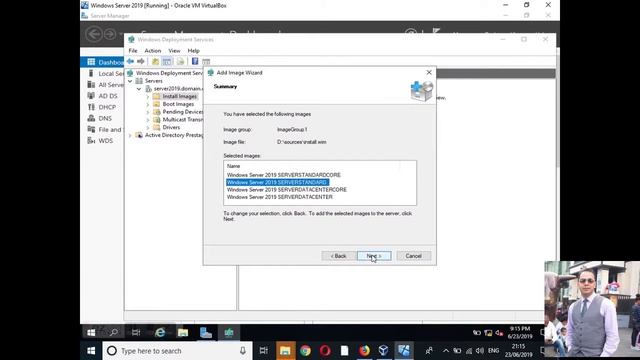This screenshot has width=640, height=360.
Task: Open DHCP in Server Manager sidebar
Action: (102, 107)
